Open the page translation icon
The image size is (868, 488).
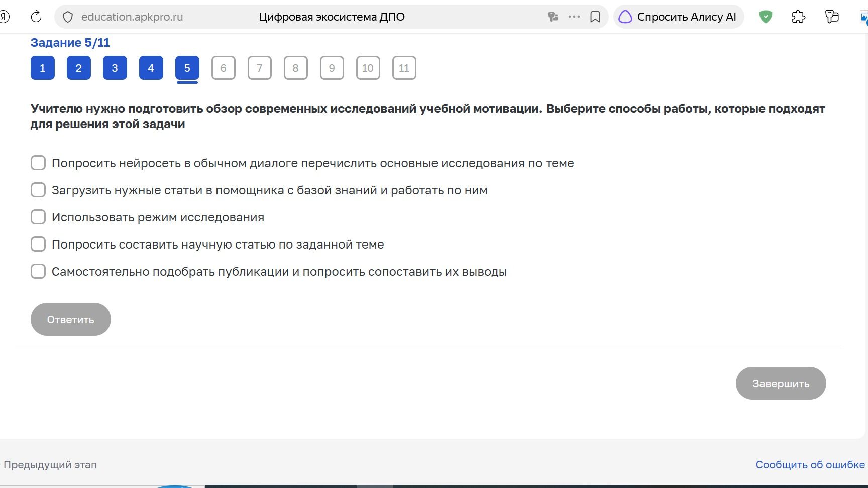point(553,17)
